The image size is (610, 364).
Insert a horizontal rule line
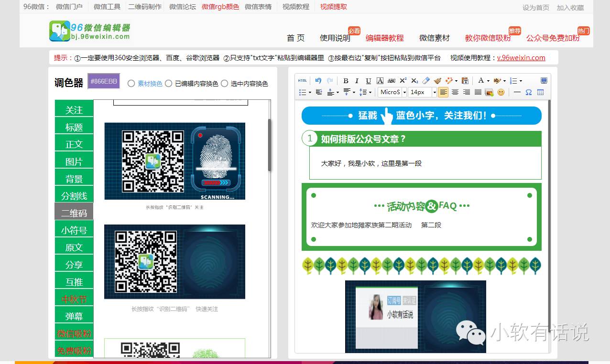[517, 92]
